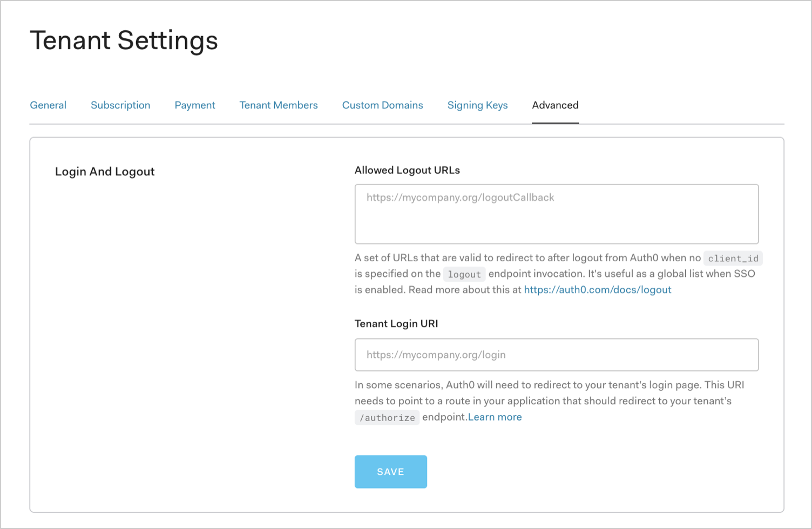812x529 pixels.
Task: Open the Tenant Members tab
Action: tap(279, 105)
